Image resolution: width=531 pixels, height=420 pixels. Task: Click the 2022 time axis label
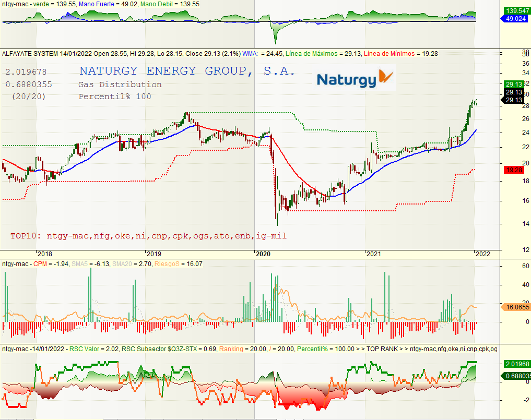483,254
